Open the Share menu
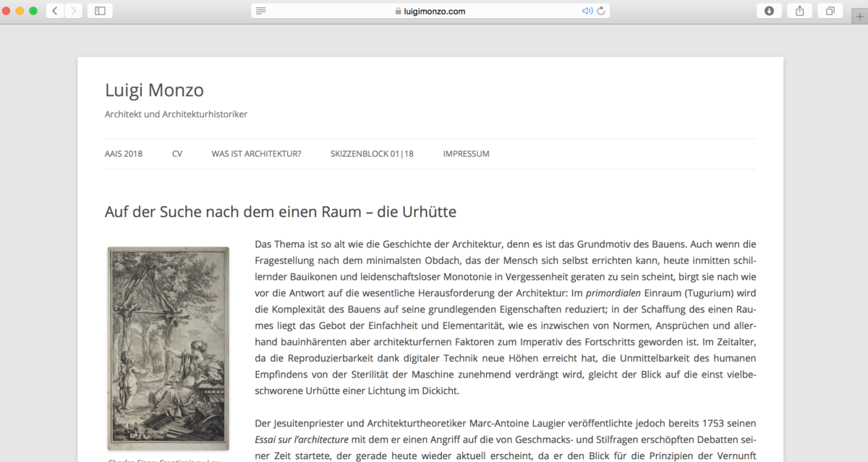Screen dimensions: 868x462 [799, 11]
